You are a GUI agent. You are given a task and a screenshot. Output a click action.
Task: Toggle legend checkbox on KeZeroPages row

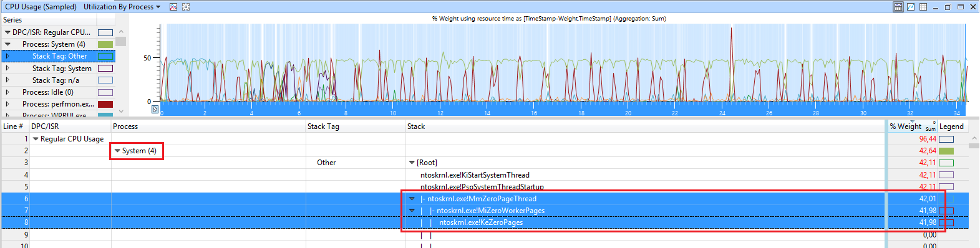coord(946,222)
